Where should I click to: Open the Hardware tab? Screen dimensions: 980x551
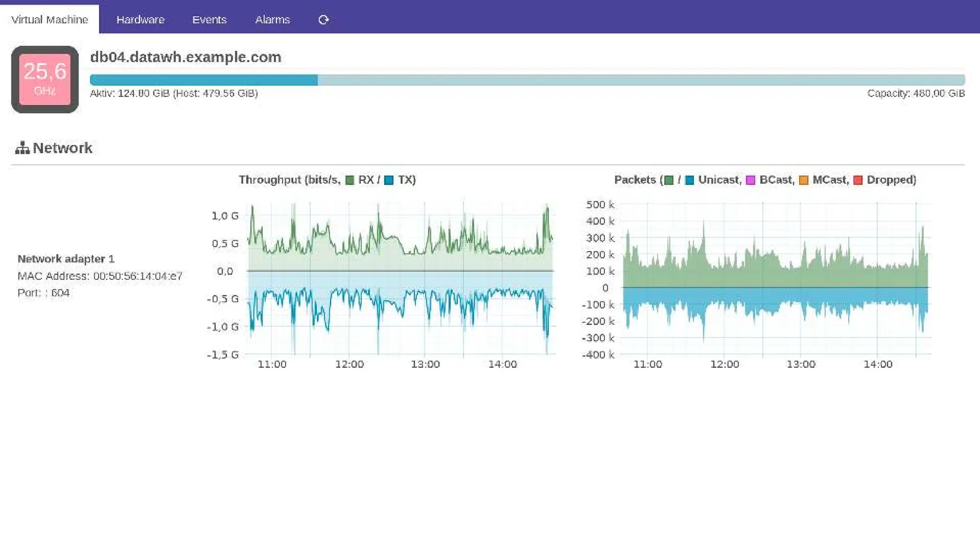[x=140, y=20]
